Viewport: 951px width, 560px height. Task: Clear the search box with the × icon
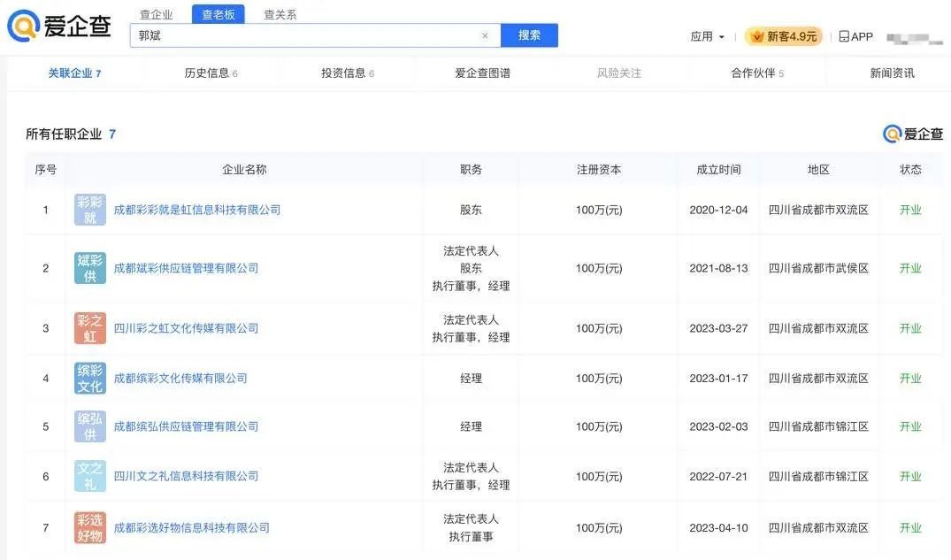(485, 36)
